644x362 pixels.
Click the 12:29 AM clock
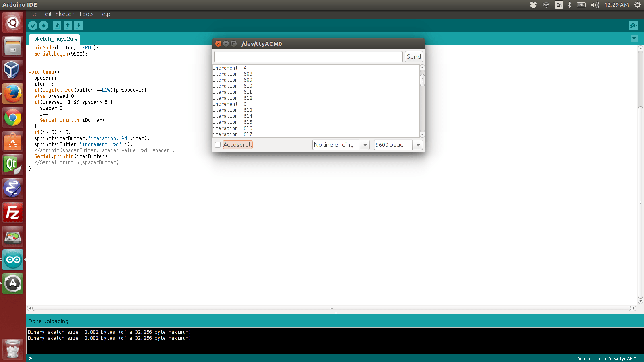617,5
